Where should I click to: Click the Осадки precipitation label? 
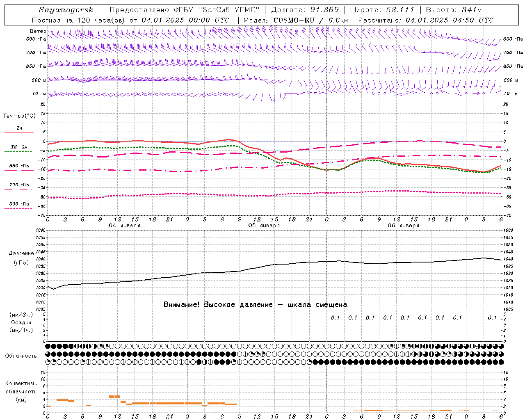coord(21,322)
